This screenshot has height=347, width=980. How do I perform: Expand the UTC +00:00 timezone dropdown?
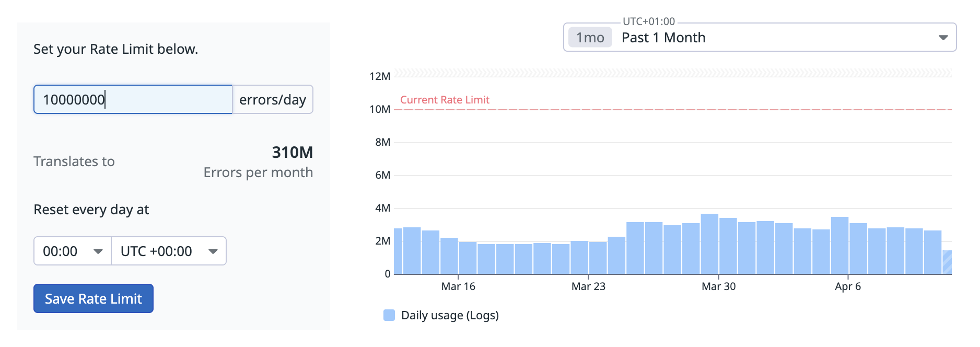click(169, 251)
